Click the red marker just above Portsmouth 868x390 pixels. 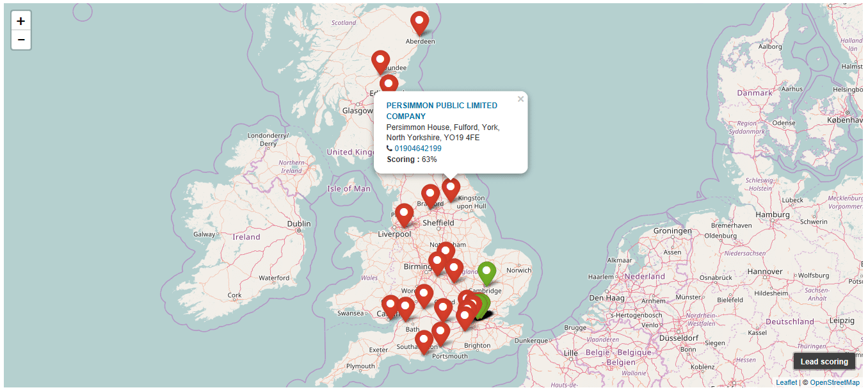(x=440, y=334)
